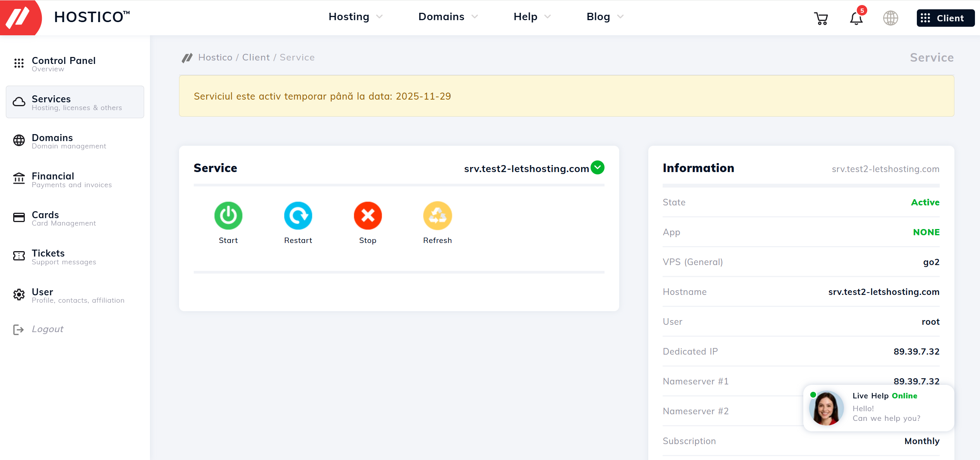Open Tickets support messages
The height and width of the screenshot is (460, 980).
click(75, 256)
